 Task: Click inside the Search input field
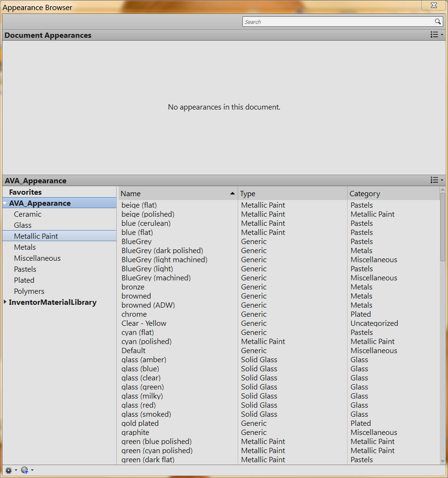[x=335, y=22]
